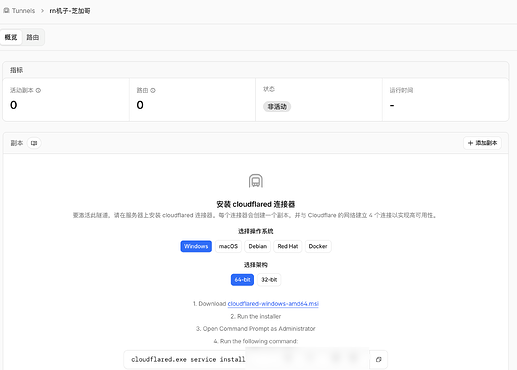Click the Run the following command text
Image resolution: width=517 pixels, height=370 pixels.
tap(256, 341)
